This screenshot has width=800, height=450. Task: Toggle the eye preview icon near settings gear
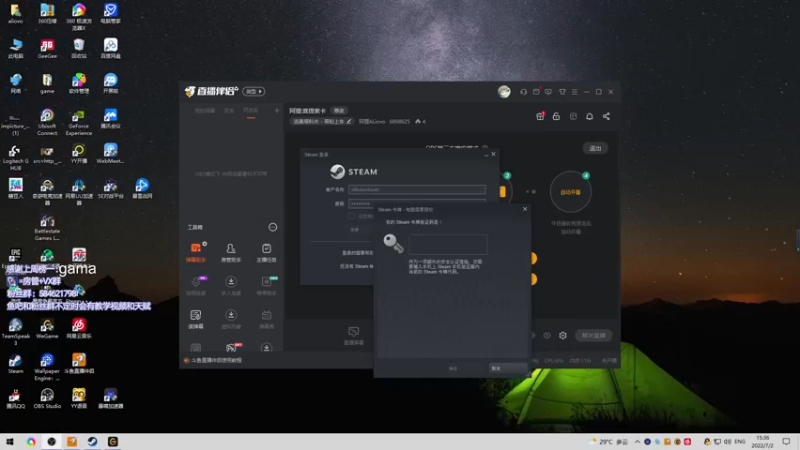click(547, 335)
